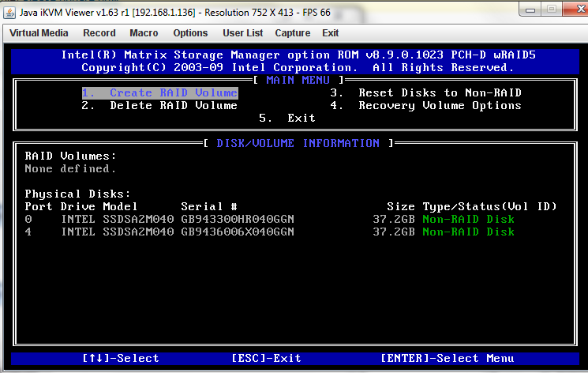Click Non-RAID Disk status for Port 0
Screen dimensions: 588x373
(x=468, y=220)
